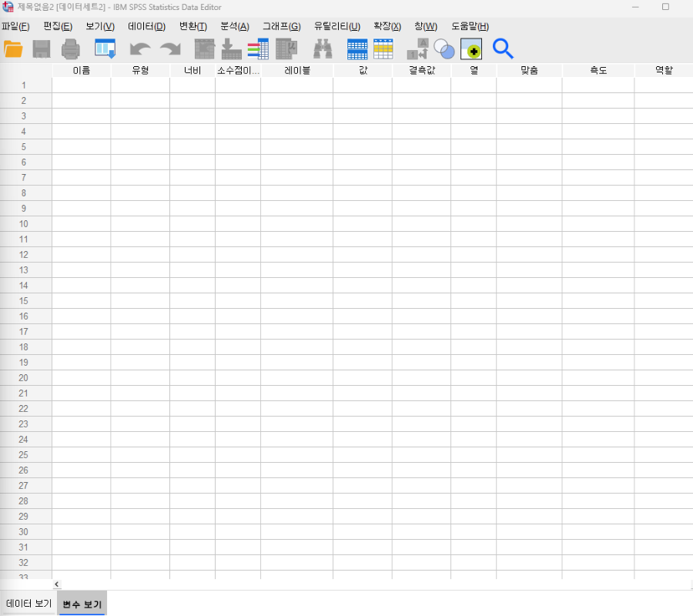Click the 이름 cell in row 1
Image resolution: width=693 pixels, height=616 pixels.
(x=82, y=85)
